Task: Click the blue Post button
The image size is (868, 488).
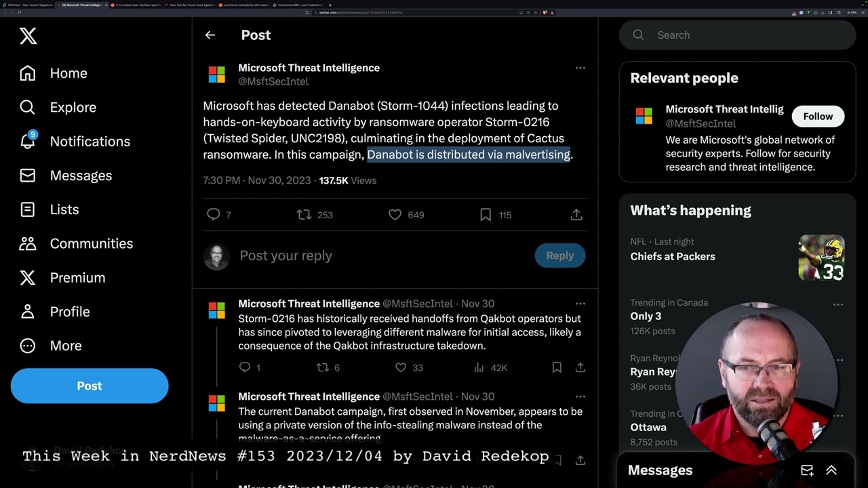Action: (x=90, y=386)
